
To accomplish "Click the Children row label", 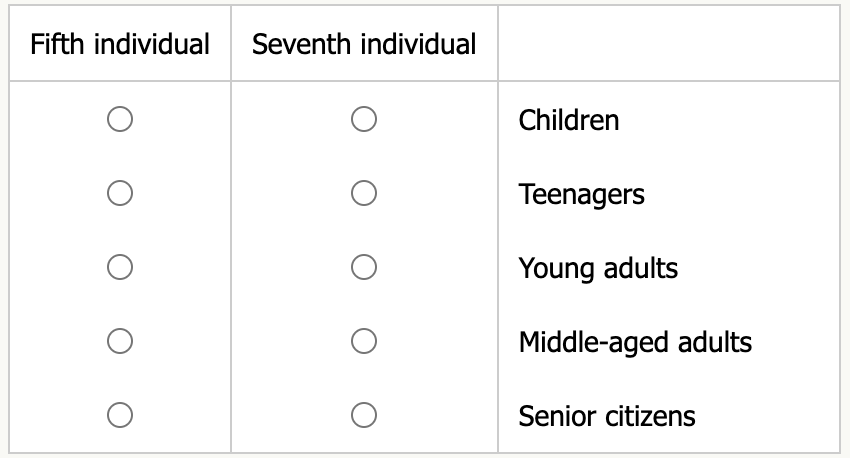I will click(x=568, y=120).
